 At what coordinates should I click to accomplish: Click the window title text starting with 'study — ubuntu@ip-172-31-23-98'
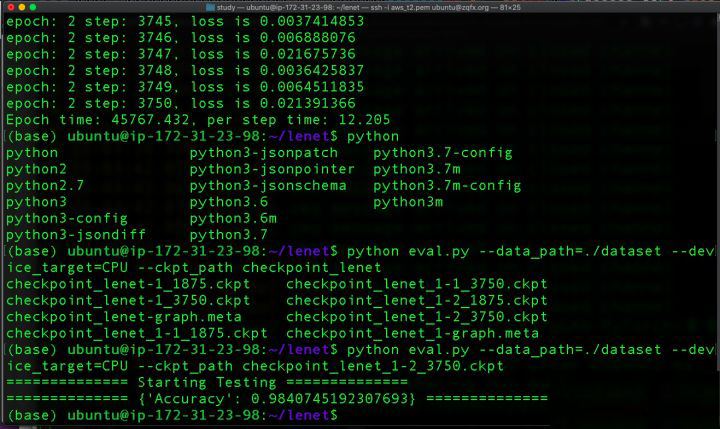tap(369, 7)
